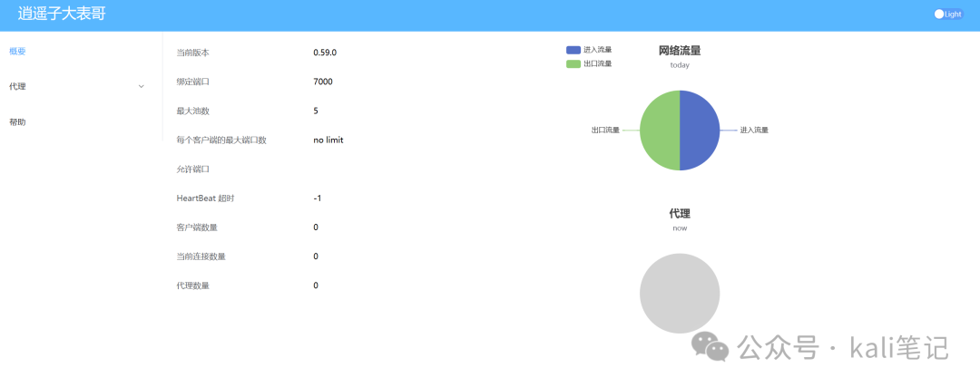Click the 当前版本 label
This screenshot has height=387, width=980.
(x=193, y=53)
